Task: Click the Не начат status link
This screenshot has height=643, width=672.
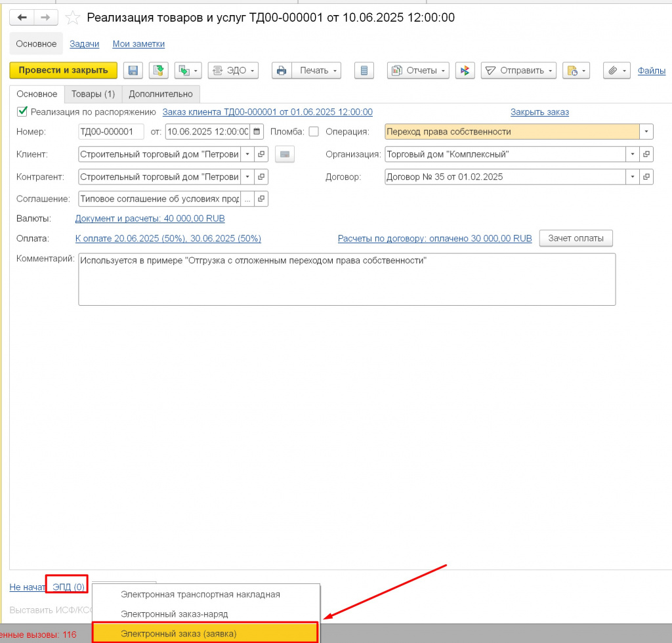Action: (x=27, y=587)
